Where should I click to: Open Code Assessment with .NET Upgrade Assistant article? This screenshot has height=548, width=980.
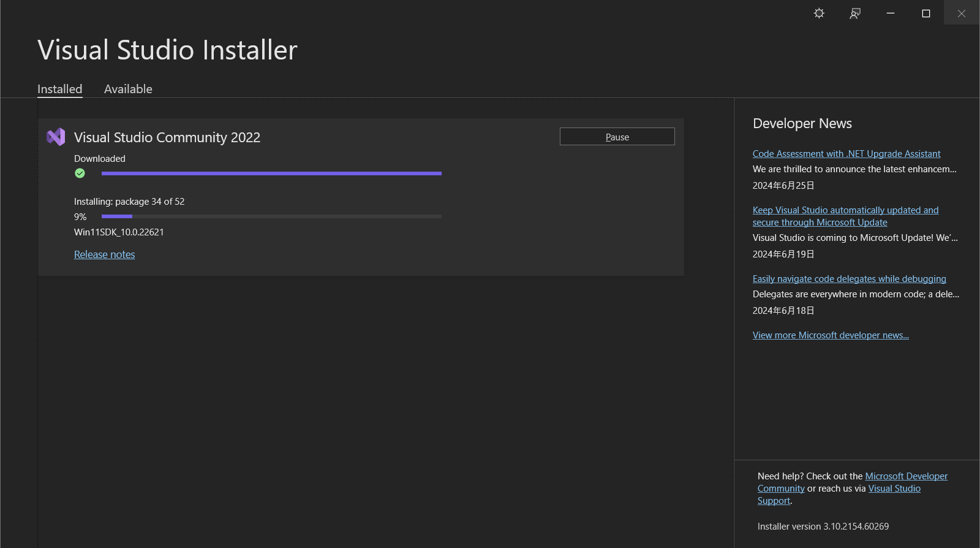coord(846,154)
